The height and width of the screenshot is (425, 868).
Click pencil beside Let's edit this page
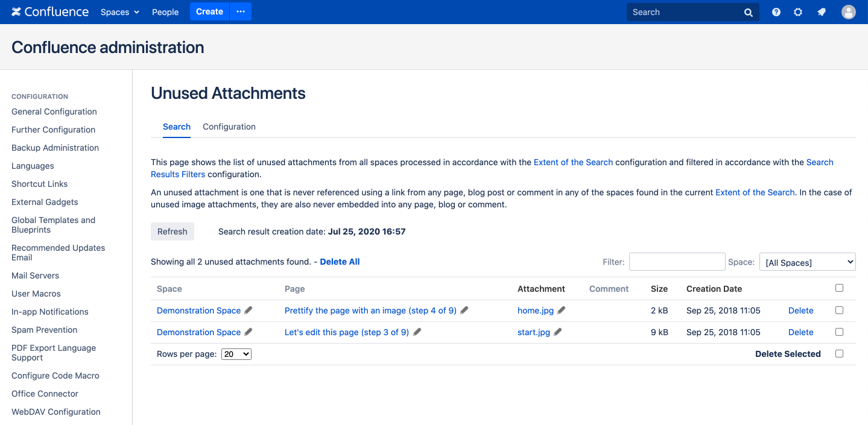(x=417, y=332)
